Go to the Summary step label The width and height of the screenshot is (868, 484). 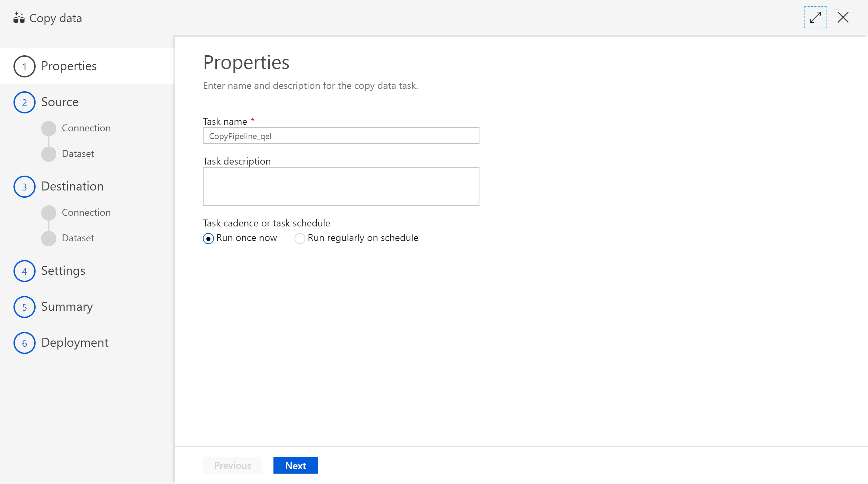click(67, 307)
